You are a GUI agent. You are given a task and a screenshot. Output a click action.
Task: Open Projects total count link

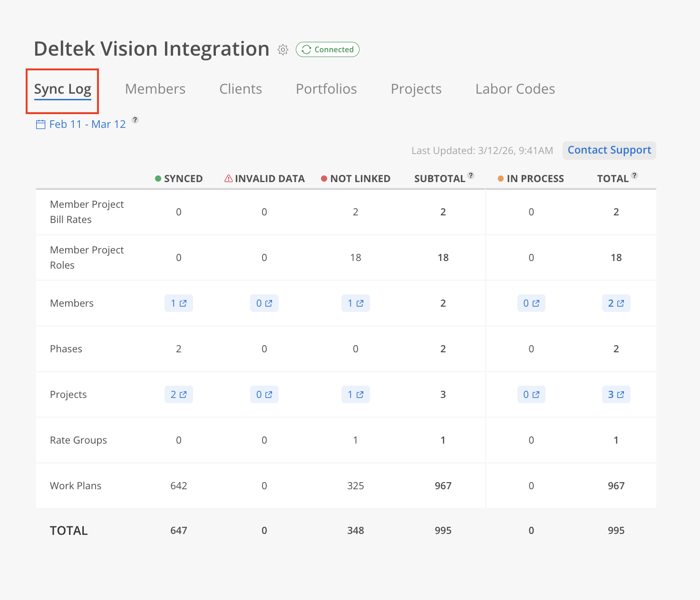click(616, 395)
